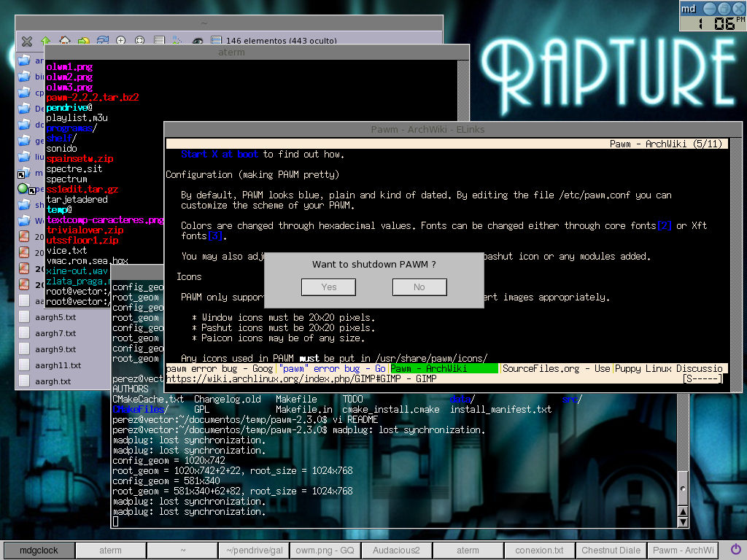Select the folder icon labeled 'ar'
This screenshot has width=747, height=560.
[x=24, y=61]
